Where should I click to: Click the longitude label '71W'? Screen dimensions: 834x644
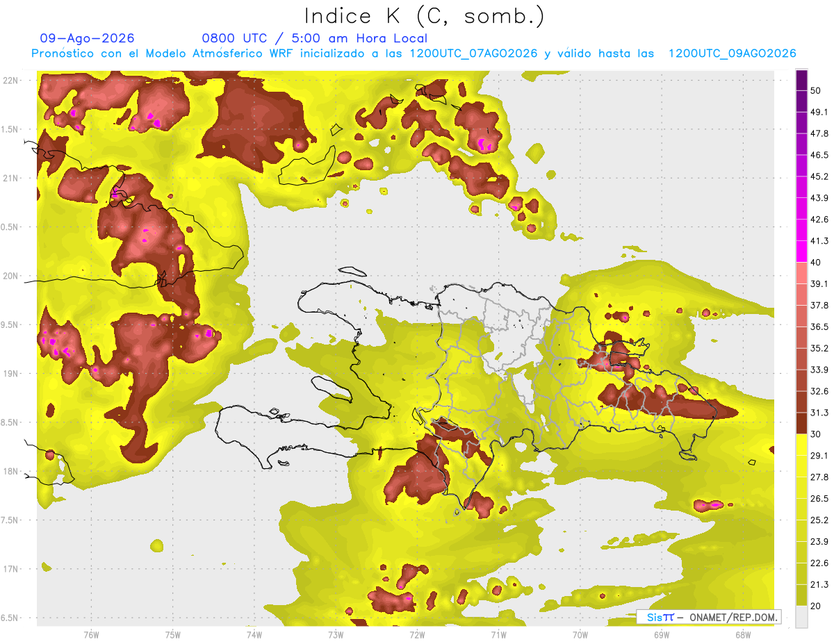[498, 634]
